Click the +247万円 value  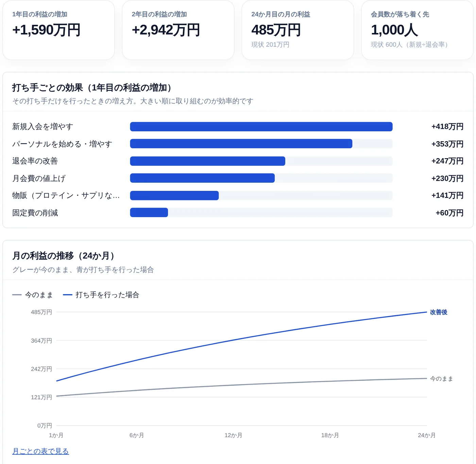pyautogui.click(x=447, y=161)
